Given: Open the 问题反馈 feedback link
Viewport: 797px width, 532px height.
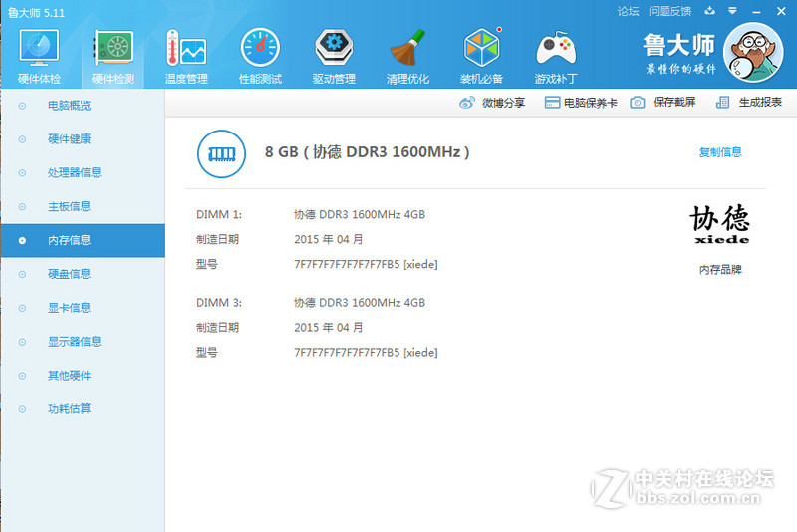Looking at the screenshot, I should (x=669, y=11).
